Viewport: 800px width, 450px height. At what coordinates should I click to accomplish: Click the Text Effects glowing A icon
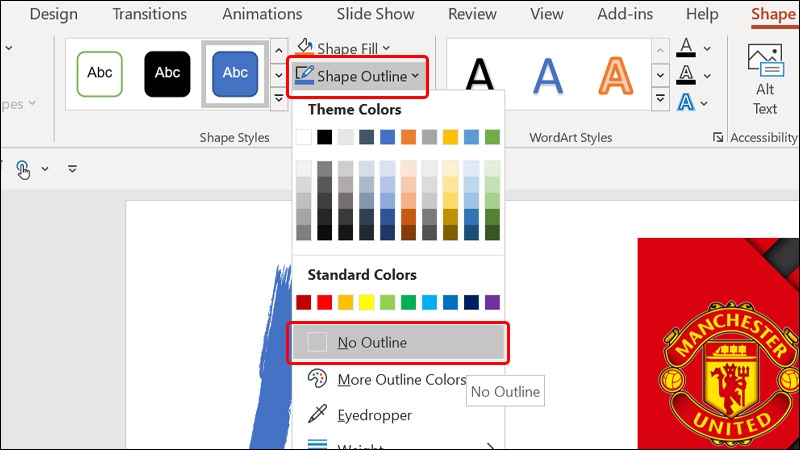[686, 103]
